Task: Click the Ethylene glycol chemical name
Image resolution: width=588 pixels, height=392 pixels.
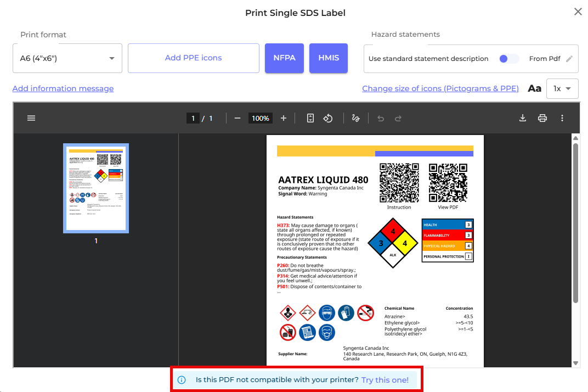Action: (x=402, y=323)
